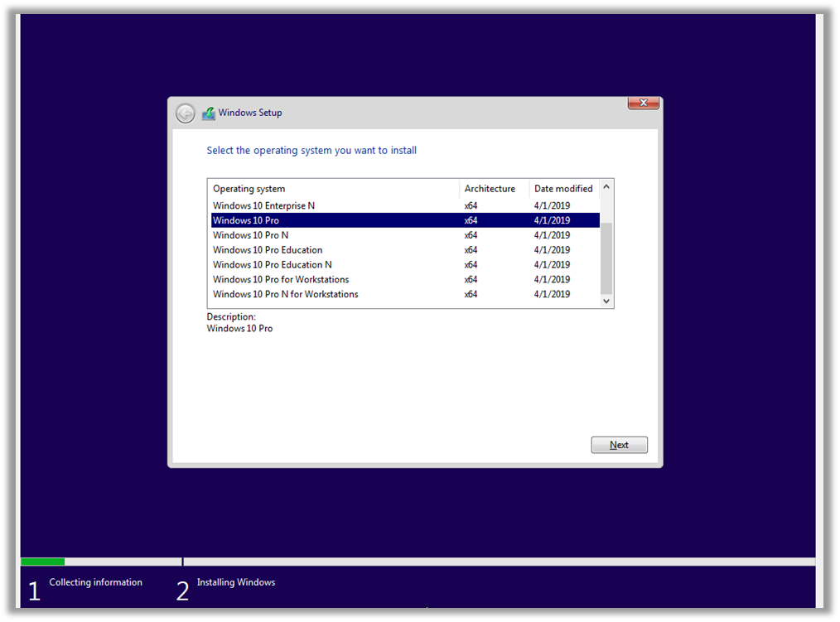Click the list scrollbar down arrow

coord(606,301)
